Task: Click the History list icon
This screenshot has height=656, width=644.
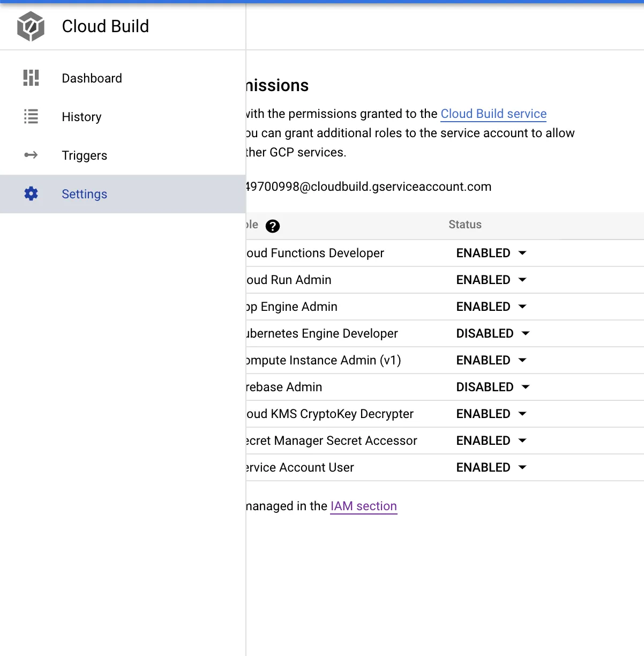Action: point(31,116)
